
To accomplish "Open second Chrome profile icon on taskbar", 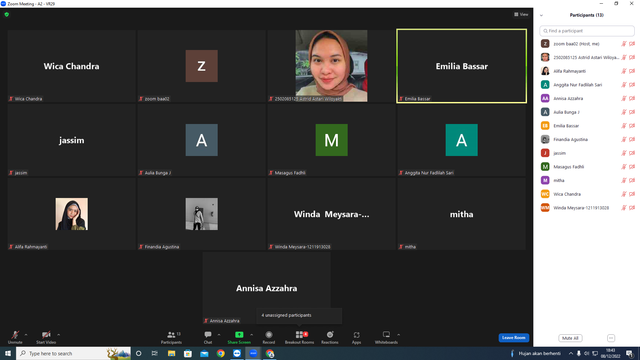I will [x=270, y=353].
